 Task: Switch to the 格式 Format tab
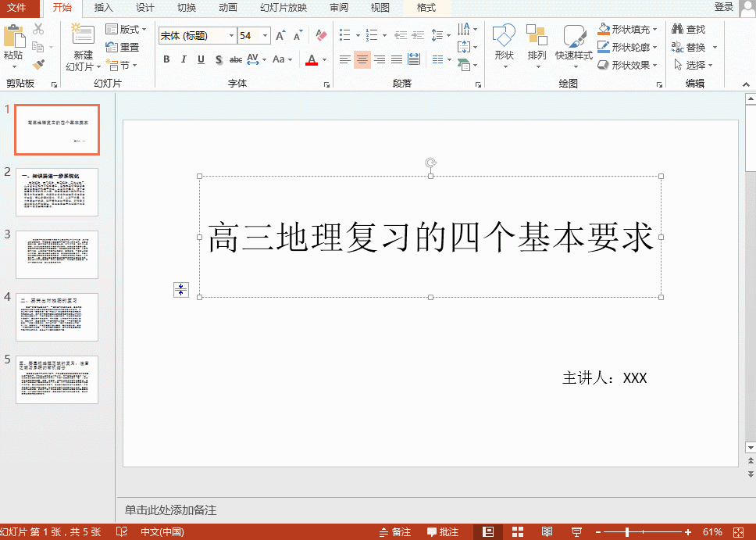(x=426, y=8)
